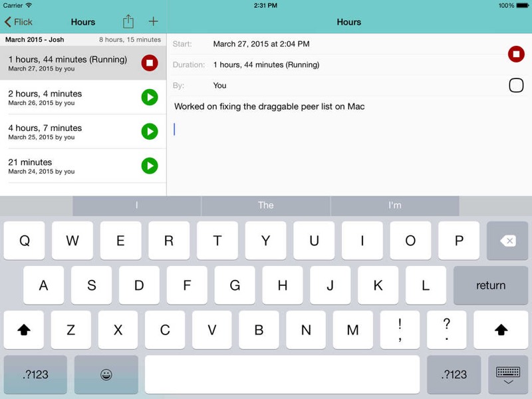Choose the "I'm" autocomplete suggestion
Screen dimensions: 532x399
(x=395, y=205)
